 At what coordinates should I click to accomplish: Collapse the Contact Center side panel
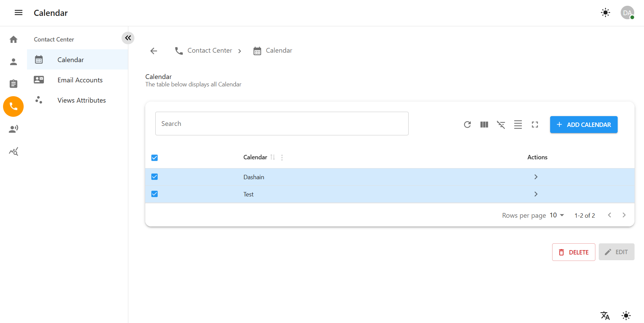128,38
